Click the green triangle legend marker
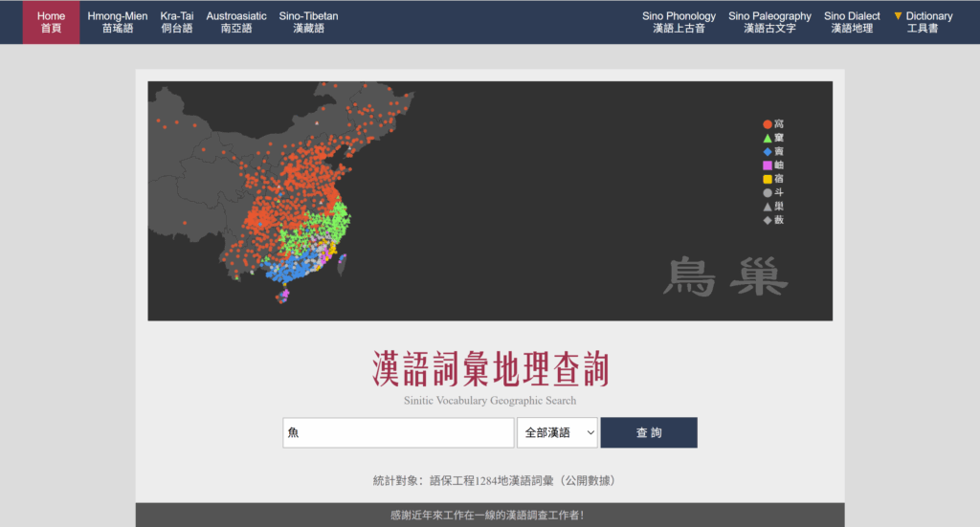The height and width of the screenshot is (527, 980). click(768, 138)
